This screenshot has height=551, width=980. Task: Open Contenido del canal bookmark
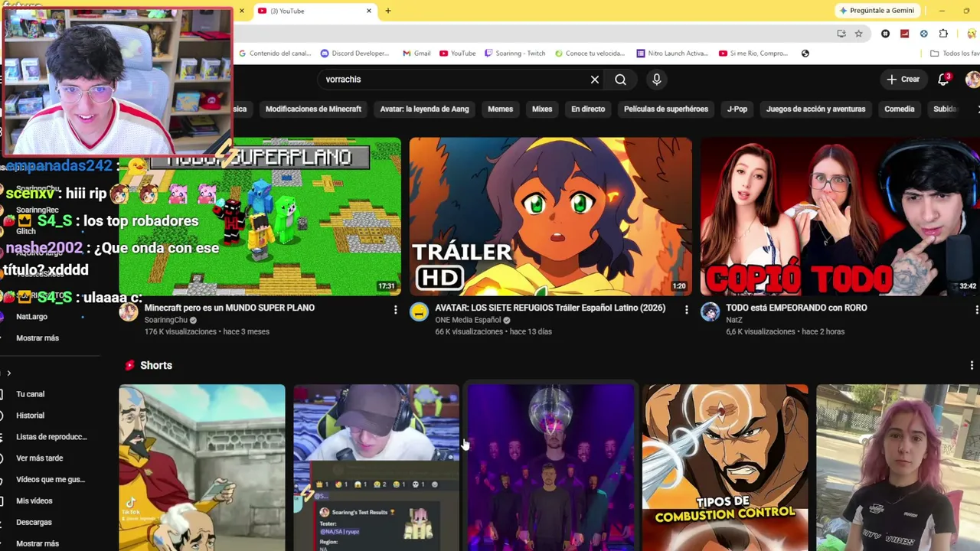pyautogui.click(x=276, y=54)
